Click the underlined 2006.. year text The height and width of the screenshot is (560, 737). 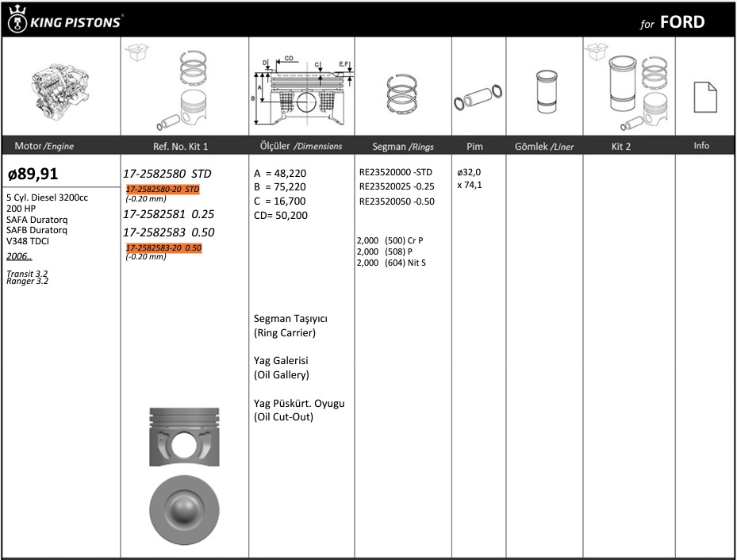click(x=18, y=256)
